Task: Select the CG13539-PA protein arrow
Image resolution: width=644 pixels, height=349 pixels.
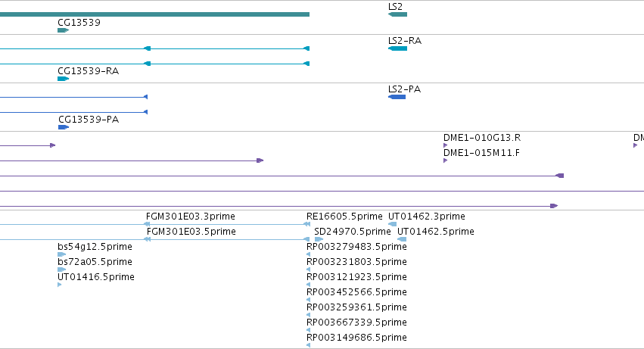Action: (64, 127)
